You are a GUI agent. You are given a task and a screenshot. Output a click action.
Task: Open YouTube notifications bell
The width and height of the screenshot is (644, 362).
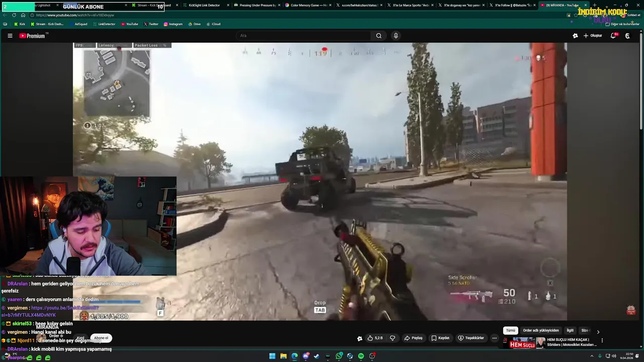[613, 36]
